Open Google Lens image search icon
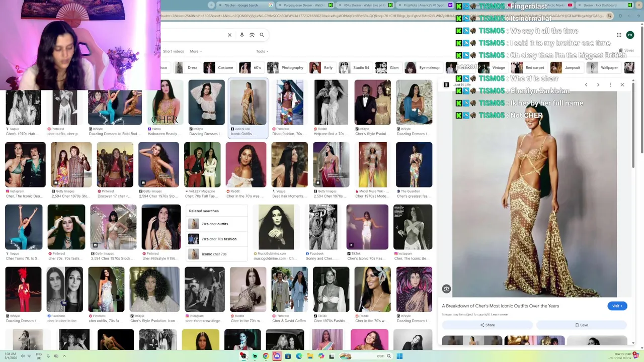 click(252, 35)
